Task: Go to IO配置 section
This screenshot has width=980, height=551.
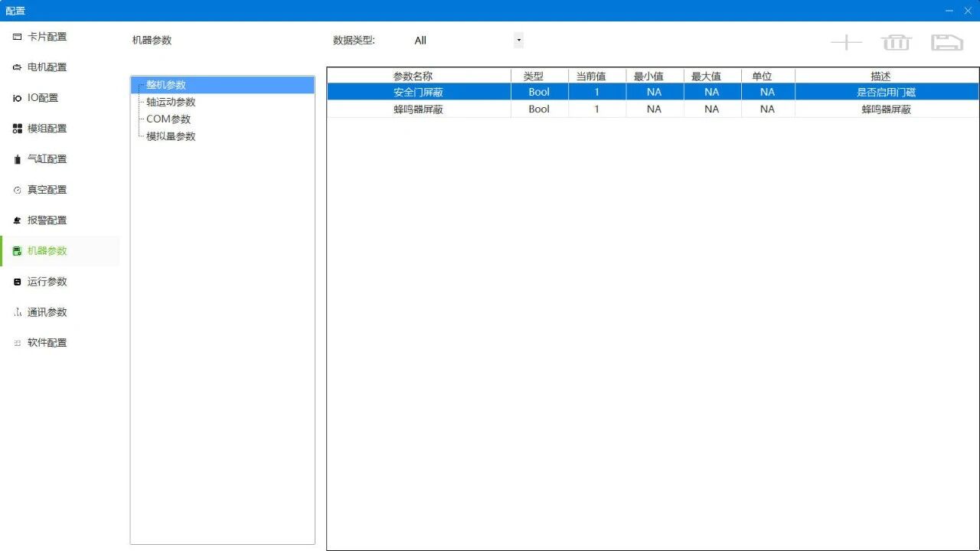Action: click(x=60, y=98)
